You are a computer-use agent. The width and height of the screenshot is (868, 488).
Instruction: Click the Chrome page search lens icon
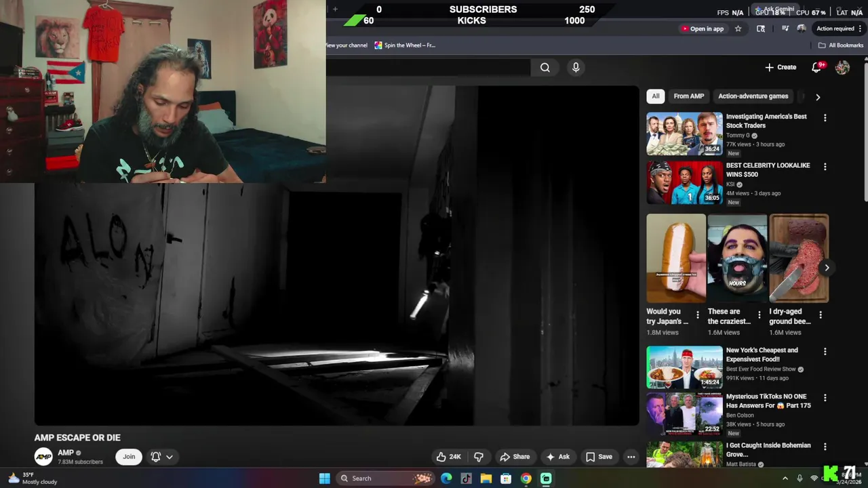[x=761, y=28]
